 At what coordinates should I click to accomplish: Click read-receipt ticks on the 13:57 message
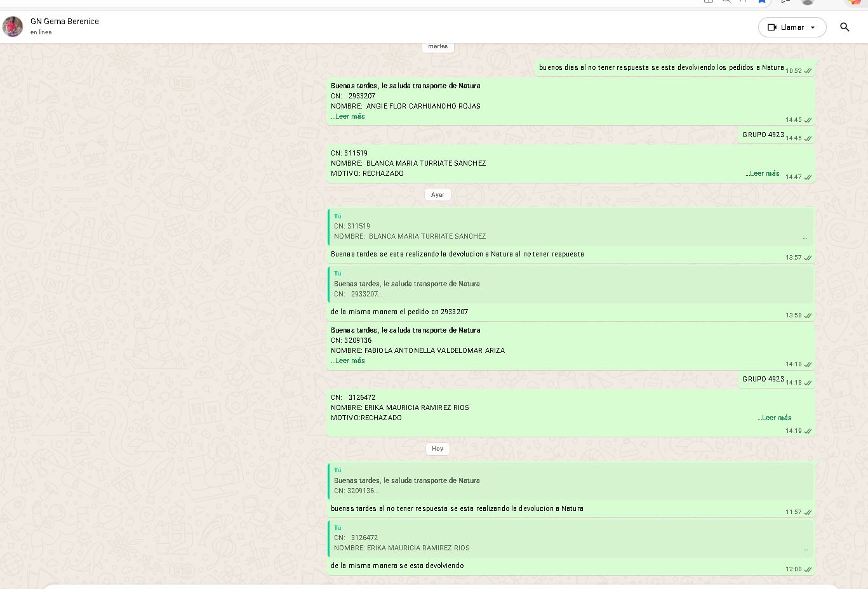coord(808,258)
